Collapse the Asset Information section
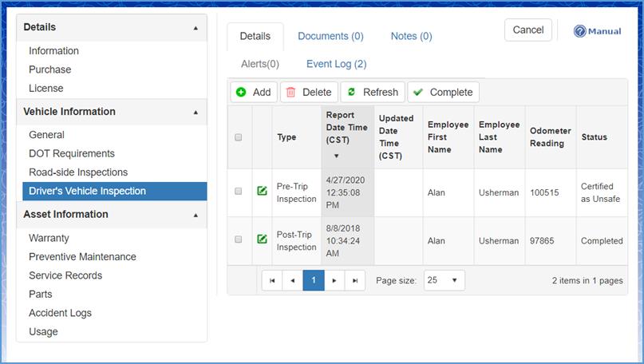 196,215
